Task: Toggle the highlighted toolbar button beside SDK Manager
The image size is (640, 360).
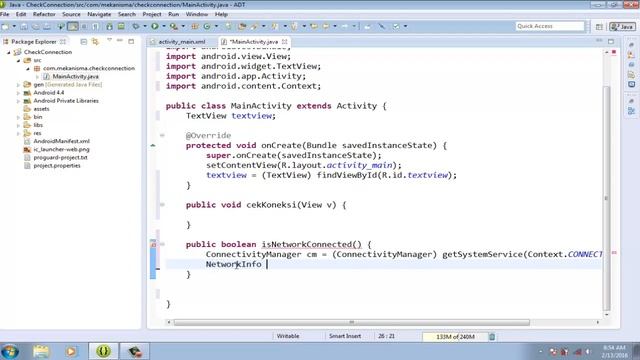Action: point(73,27)
